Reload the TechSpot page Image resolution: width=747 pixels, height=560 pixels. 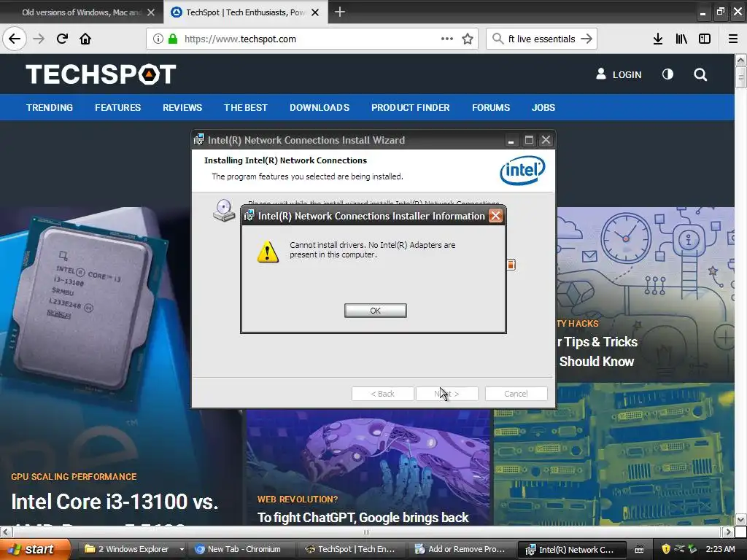(62, 39)
